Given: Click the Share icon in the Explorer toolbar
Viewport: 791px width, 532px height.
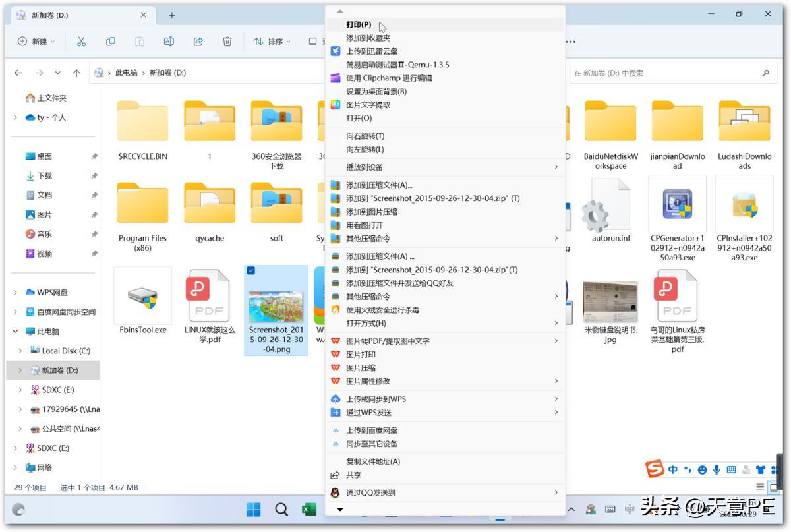Looking at the screenshot, I should 198,41.
